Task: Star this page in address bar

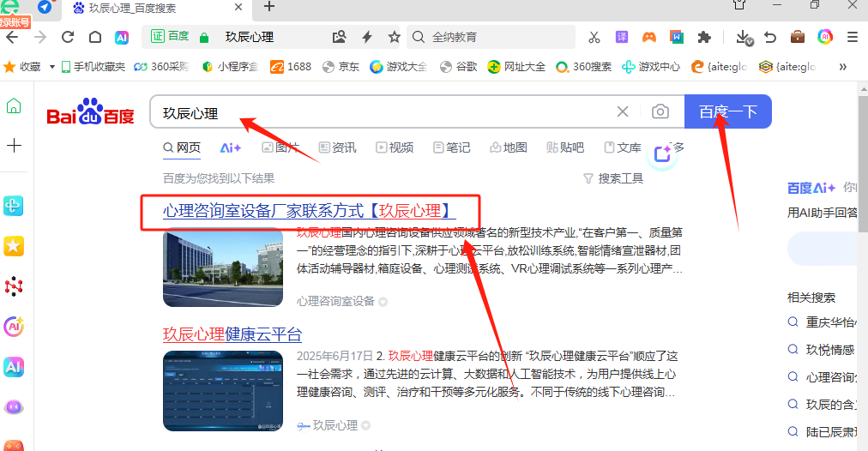Action: pos(394,37)
